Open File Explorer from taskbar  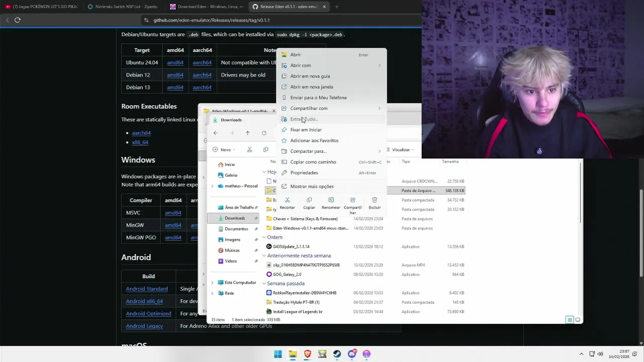[293, 354]
